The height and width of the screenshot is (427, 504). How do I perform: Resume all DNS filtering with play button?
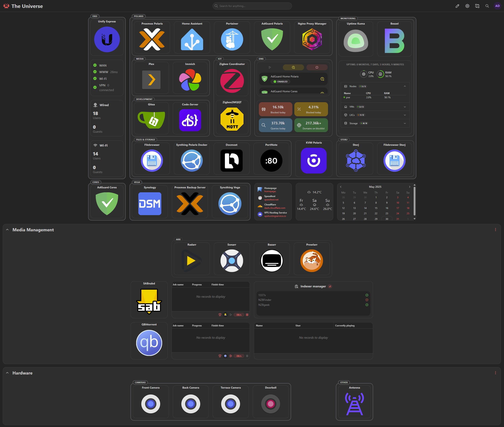point(270,67)
